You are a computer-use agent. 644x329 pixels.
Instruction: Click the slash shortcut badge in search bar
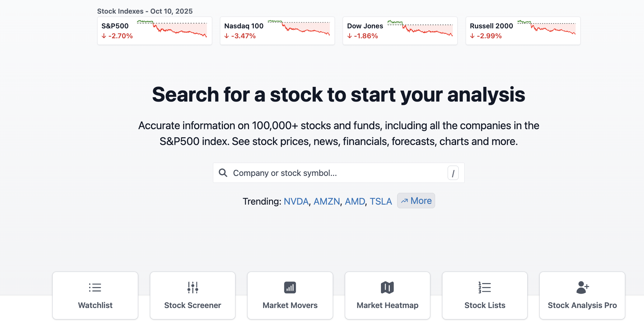pyautogui.click(x=453, y=173)
